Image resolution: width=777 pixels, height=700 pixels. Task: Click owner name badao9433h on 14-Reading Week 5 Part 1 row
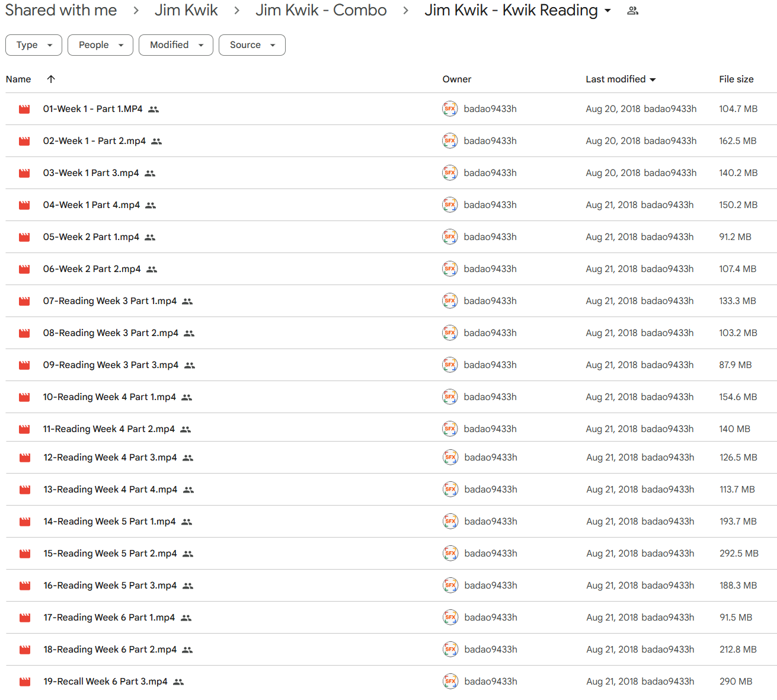click(x=491, y=521)
